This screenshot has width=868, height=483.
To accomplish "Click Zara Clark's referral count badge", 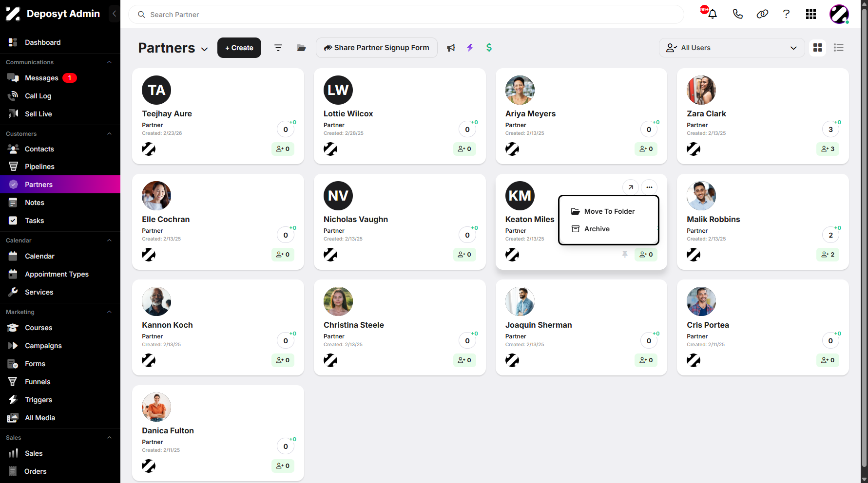I will (x=828, y=149).
